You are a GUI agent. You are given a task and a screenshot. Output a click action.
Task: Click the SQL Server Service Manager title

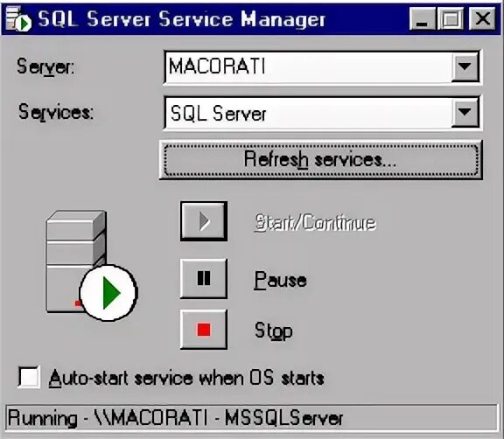tap(182, 19)
